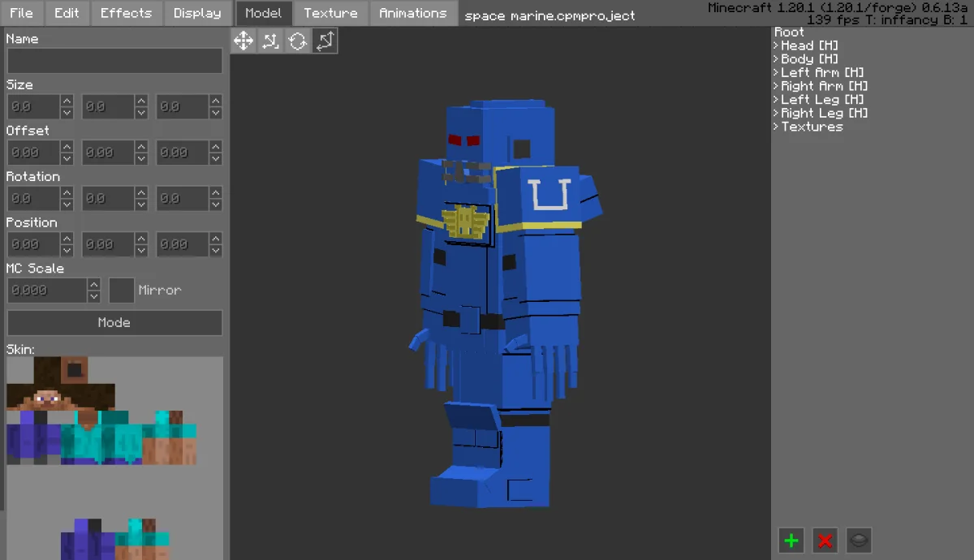Switch to the Animations tab
Viewport: 974px width, 560px height.
(413, 13)
